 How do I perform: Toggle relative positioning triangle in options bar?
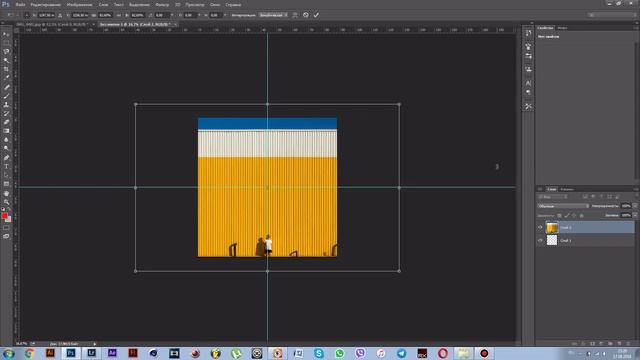click(60, 15)
